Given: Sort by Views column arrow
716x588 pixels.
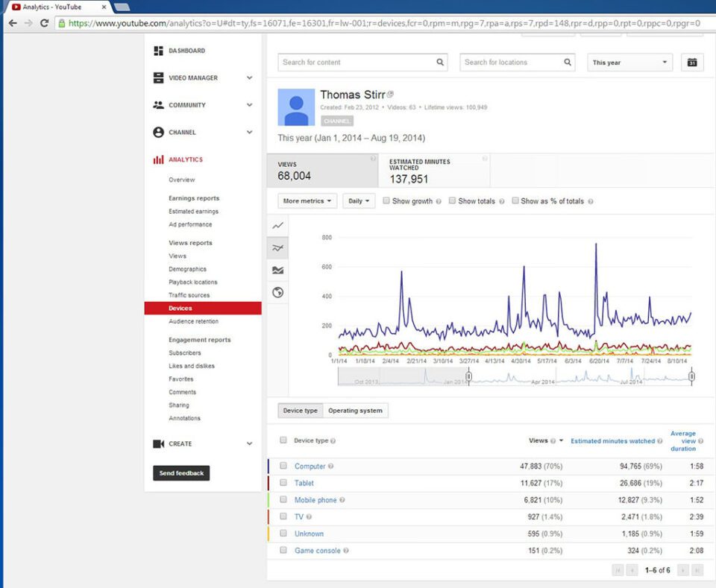Looking at the screenshot, I should pyautogui.click(x=561, y=440).
